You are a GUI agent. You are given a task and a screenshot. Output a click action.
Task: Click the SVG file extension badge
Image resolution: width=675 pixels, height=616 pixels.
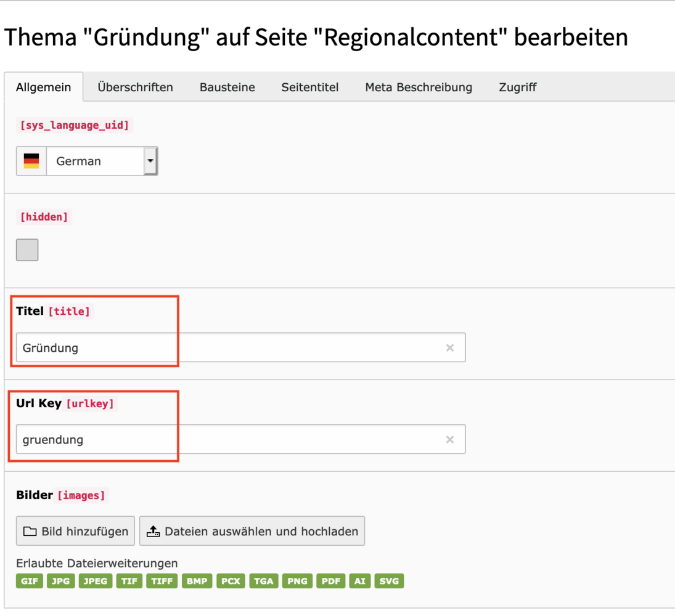[389, 581]
